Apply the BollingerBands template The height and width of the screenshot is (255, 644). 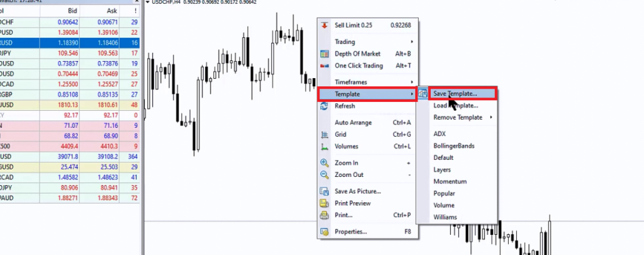coord(457,145)
